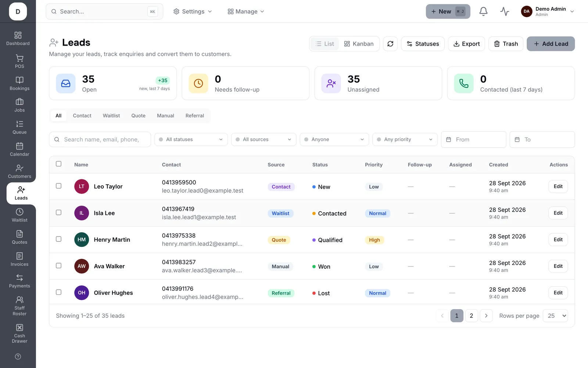588x368 pixels.
Task: Open Quotes in the sidebar
Action: click(19, 237)
